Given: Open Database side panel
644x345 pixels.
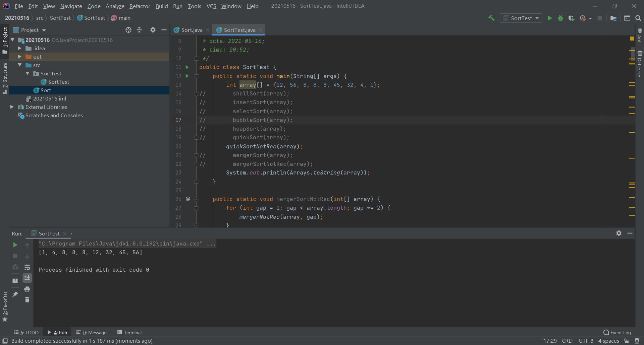Looking at the screenshot, I should 640,64.
